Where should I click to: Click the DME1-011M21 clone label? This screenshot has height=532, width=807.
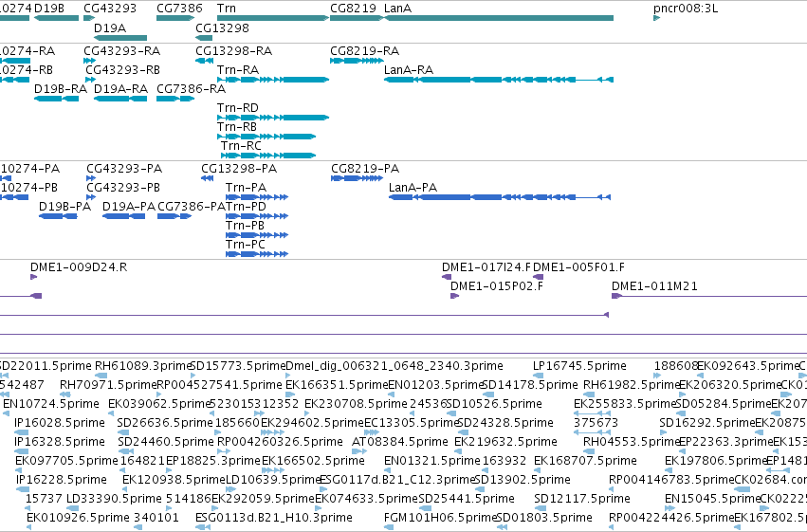(654, 286)
